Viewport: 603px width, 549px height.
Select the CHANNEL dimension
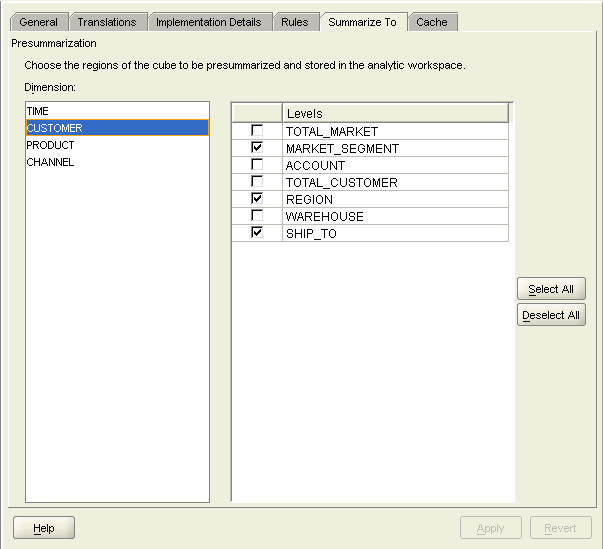[50, 162]
